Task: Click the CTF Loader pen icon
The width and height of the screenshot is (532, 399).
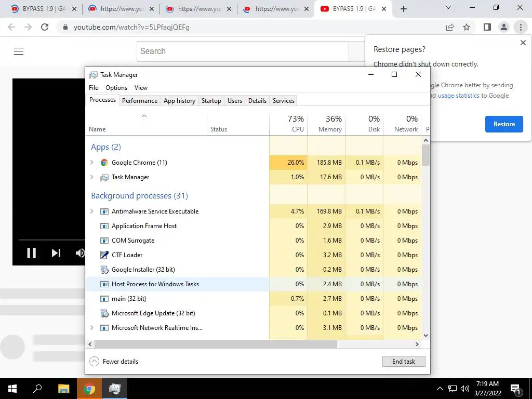Action: click(104, 255)
